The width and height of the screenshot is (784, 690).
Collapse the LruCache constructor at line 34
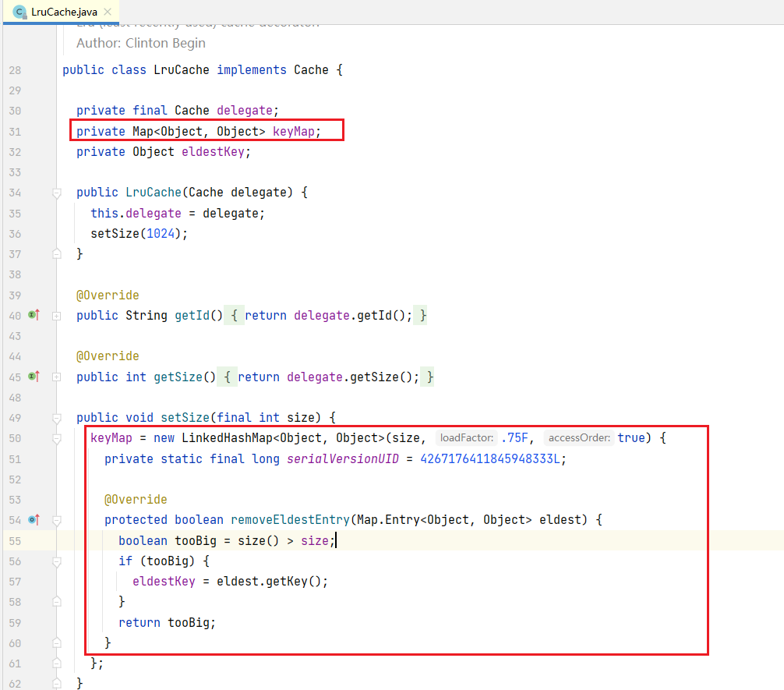coord(56,193)
